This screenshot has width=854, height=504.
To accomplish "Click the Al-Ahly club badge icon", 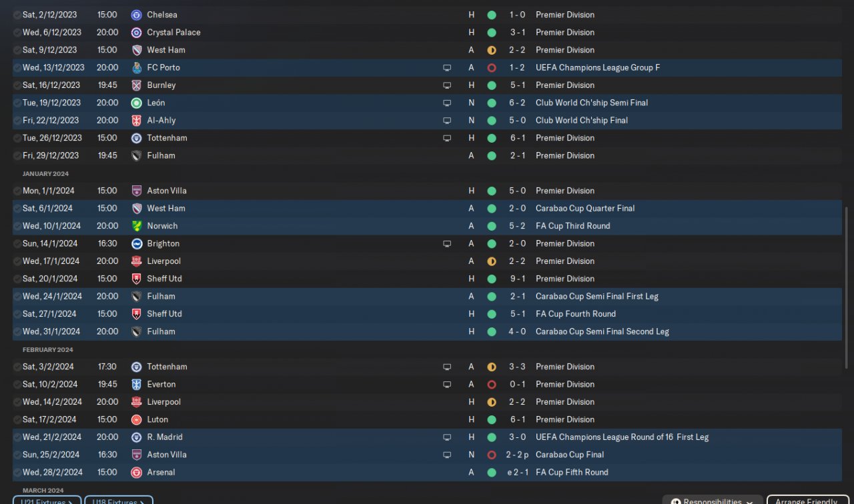I will click(137, 121).
